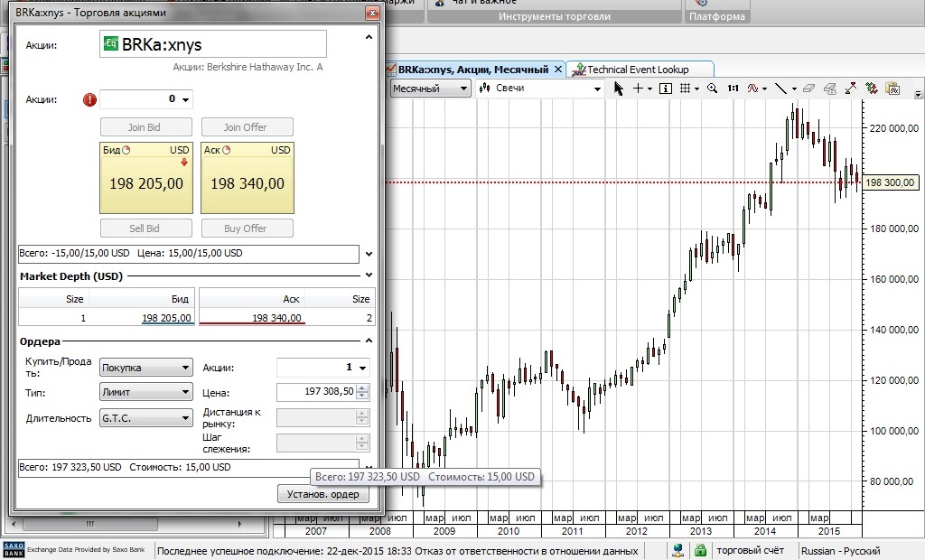Click the magnifier zoom icon

point(712,89)
